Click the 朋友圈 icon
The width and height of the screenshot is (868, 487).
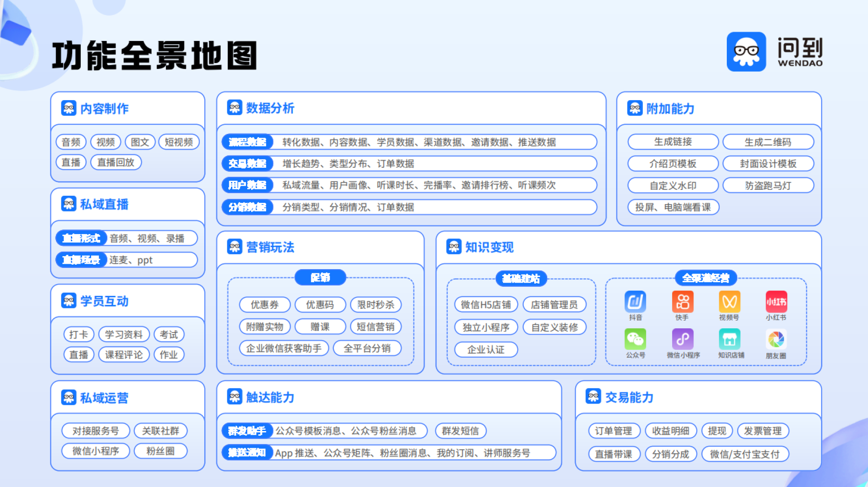tap(776, 339)
